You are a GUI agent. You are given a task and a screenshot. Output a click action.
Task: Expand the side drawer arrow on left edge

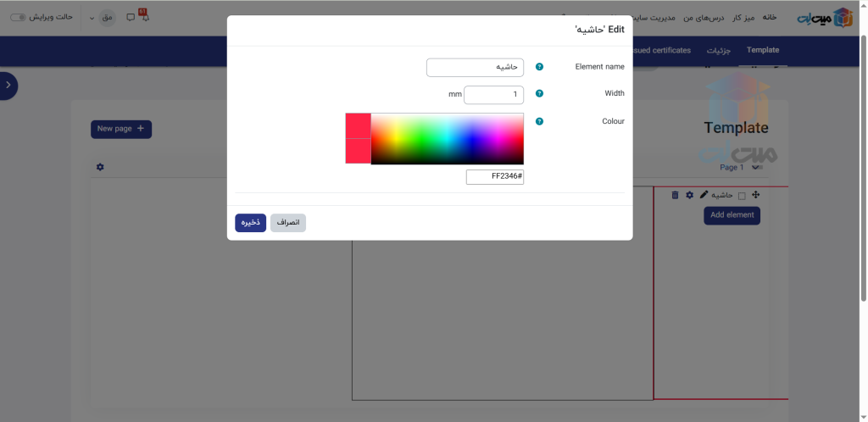[8, 85]
